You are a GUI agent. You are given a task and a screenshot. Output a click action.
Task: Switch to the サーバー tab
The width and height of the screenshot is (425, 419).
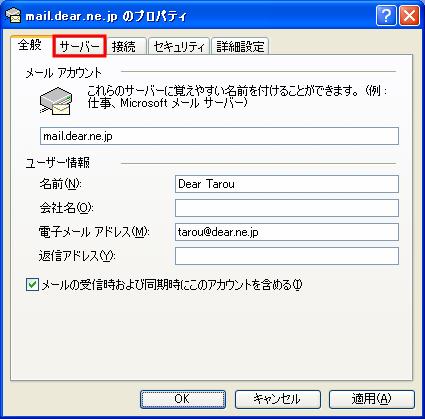click(x=80, y=46)
